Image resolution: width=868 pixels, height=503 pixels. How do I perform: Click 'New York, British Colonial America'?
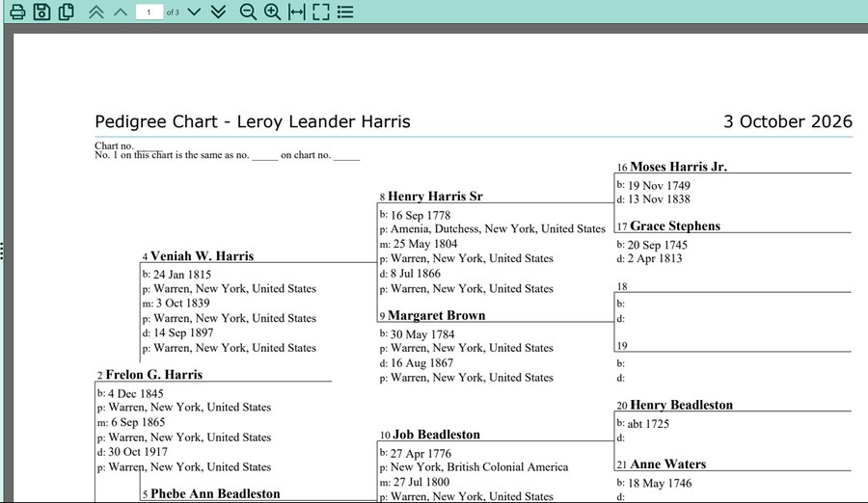click(x=479, y=467)
